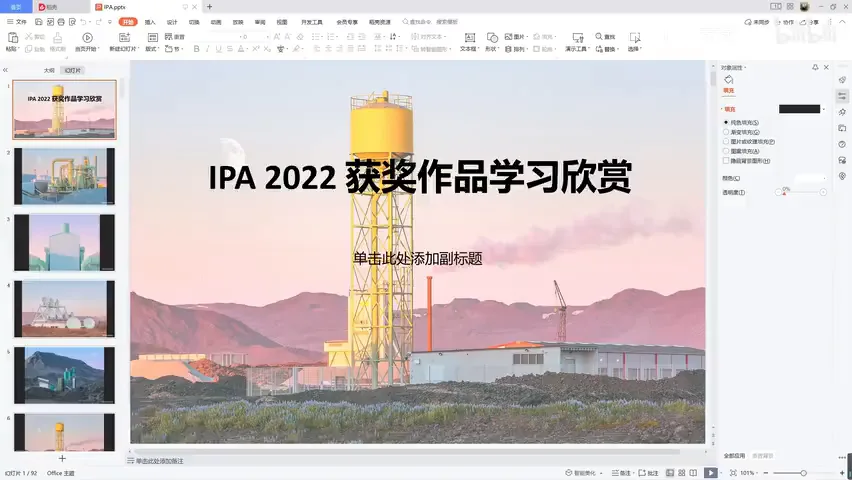
Task: Select slide 3 thumbnail
Action: click(x=64, y=242)
